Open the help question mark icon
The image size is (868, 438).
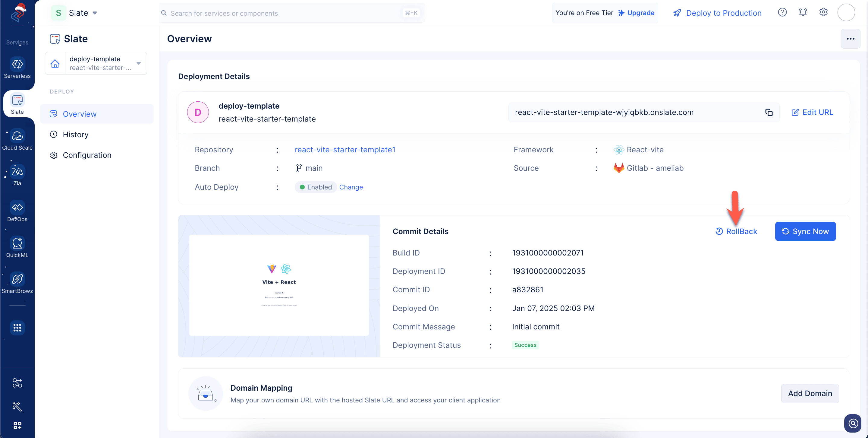(x=782, y=12)
